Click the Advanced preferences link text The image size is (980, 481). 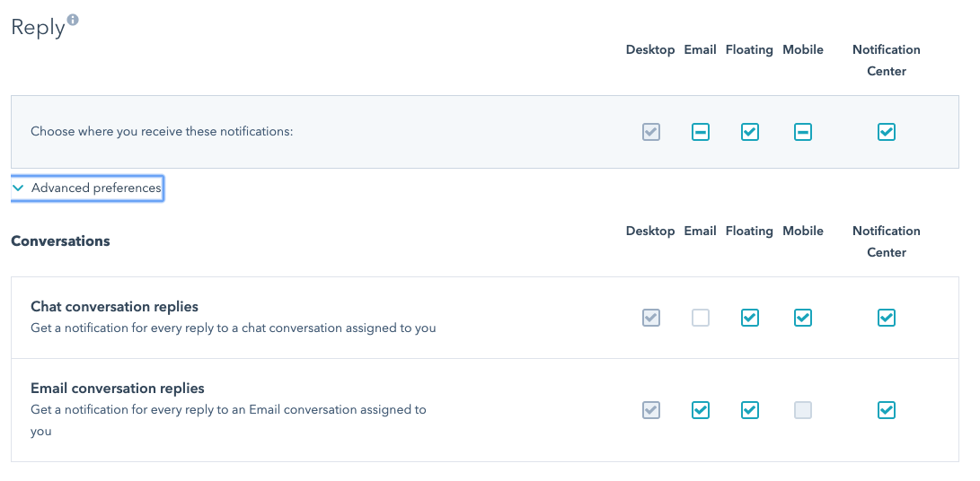96,188
